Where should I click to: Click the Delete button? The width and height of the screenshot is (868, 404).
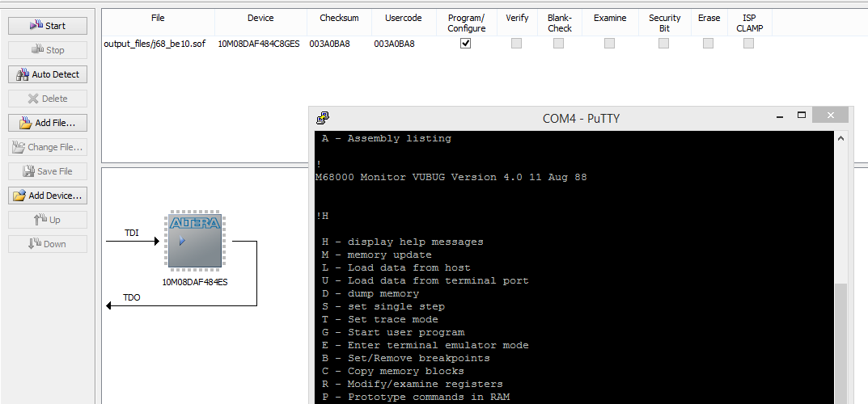coord(48,99)
